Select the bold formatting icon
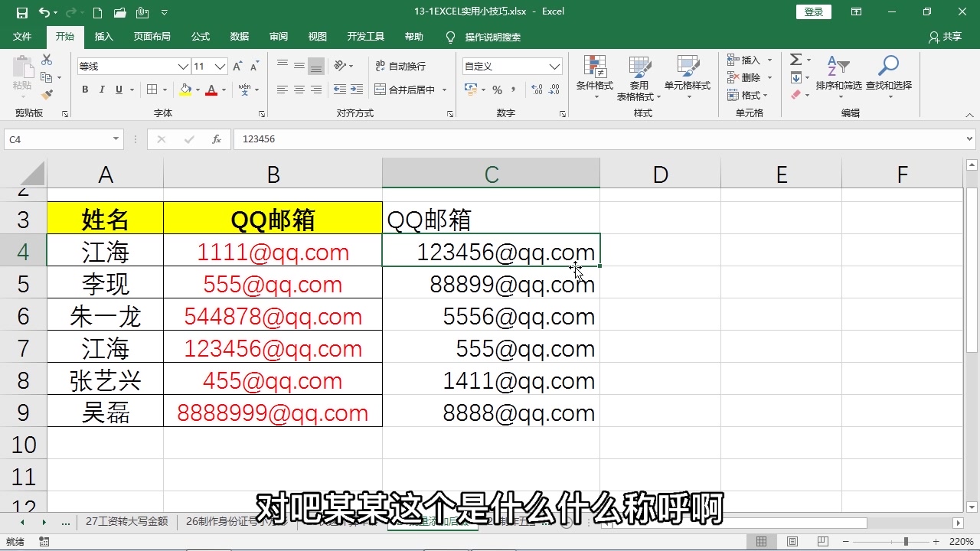The width and height of the screenshot is (980, 551). pyautogui.click(x=84, y=90)
